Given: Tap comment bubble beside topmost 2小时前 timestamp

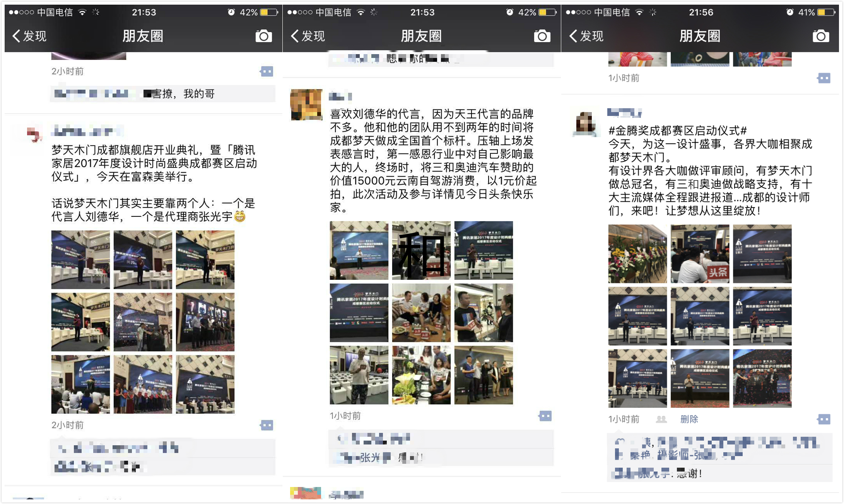Looking at the screenshot, I should coord(267,72).
